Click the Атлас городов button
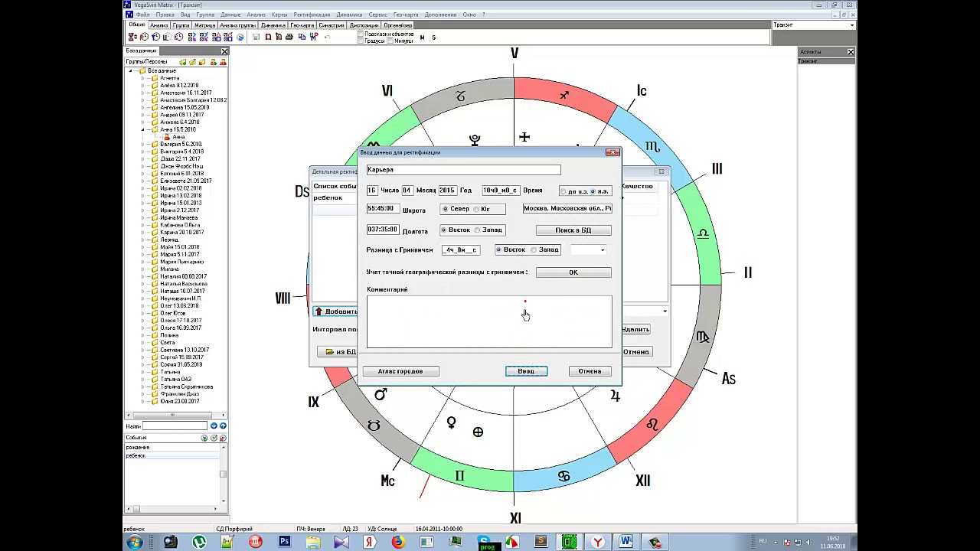 coord(400,371)
